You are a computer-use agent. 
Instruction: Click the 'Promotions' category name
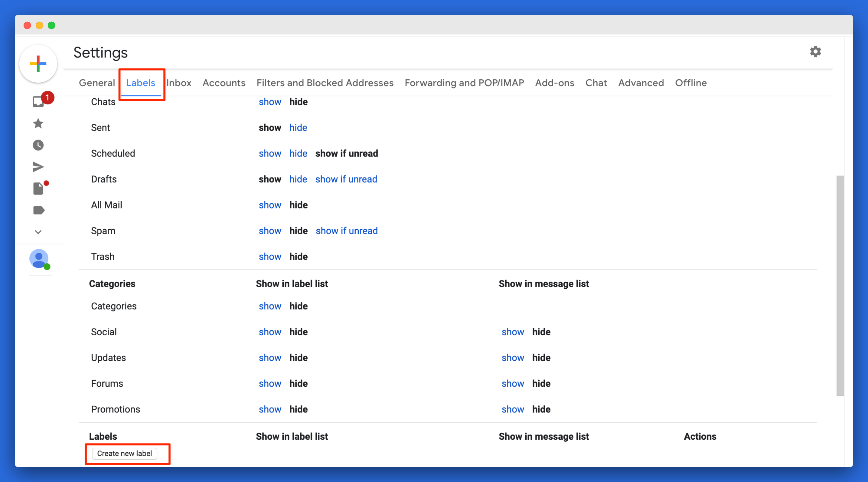115,409
